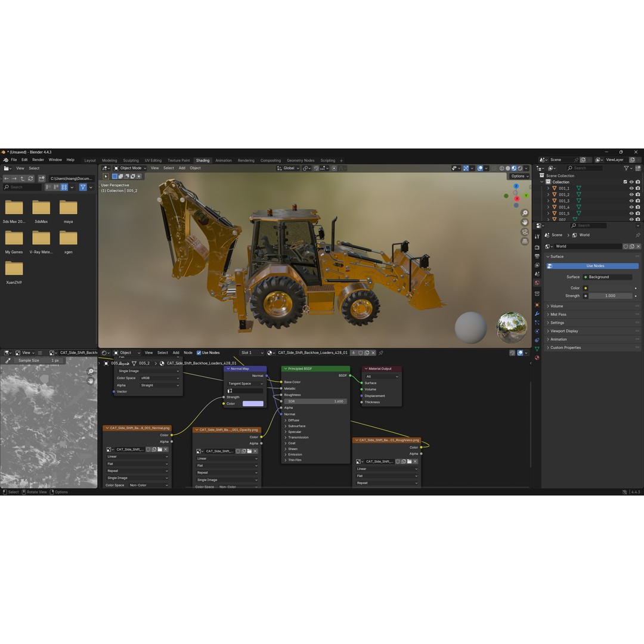This screenshot has height=644, width=644.
Task: Toggle Collection exclude checkbox in outliner
Action: tap(625, 182)
